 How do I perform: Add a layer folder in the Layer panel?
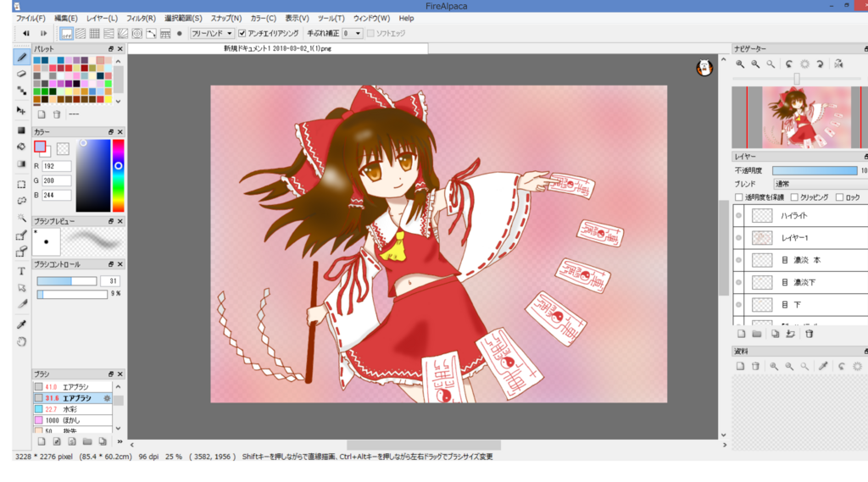click(757, 334)
